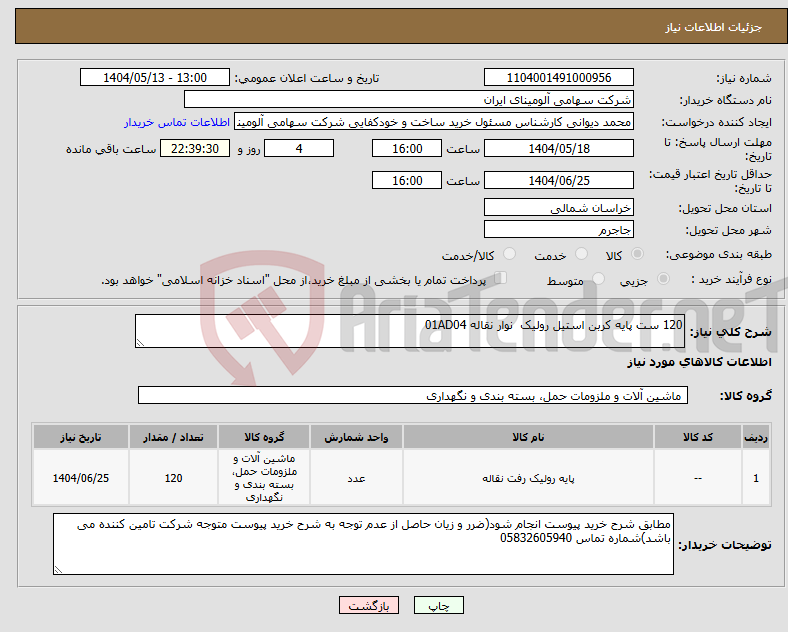This screenshot has height=632, width=788.
Task: Click the چاپ (print) button
Action: coord(438,605)
